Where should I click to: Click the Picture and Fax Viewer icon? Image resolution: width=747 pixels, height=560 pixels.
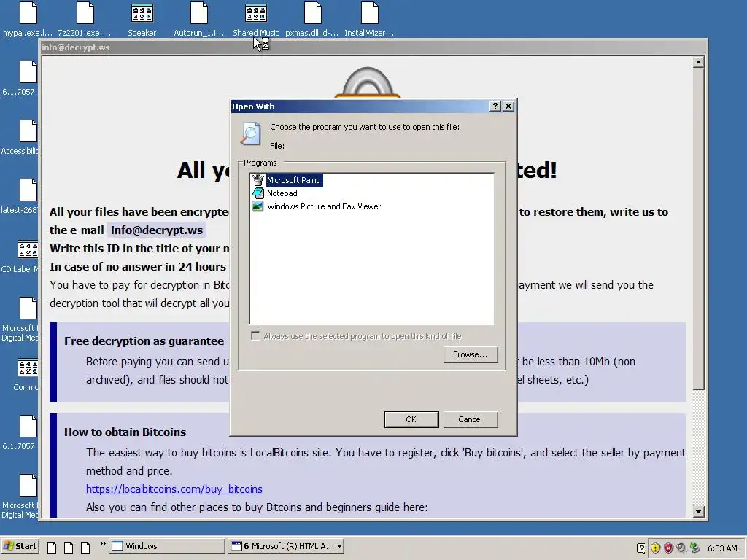(258, 206)
